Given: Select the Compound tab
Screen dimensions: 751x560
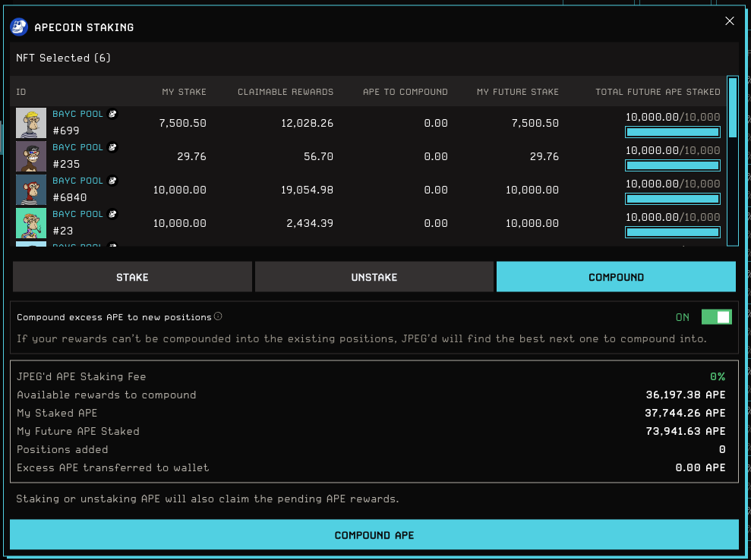Looking at the screenshot, I should [616, 277].
